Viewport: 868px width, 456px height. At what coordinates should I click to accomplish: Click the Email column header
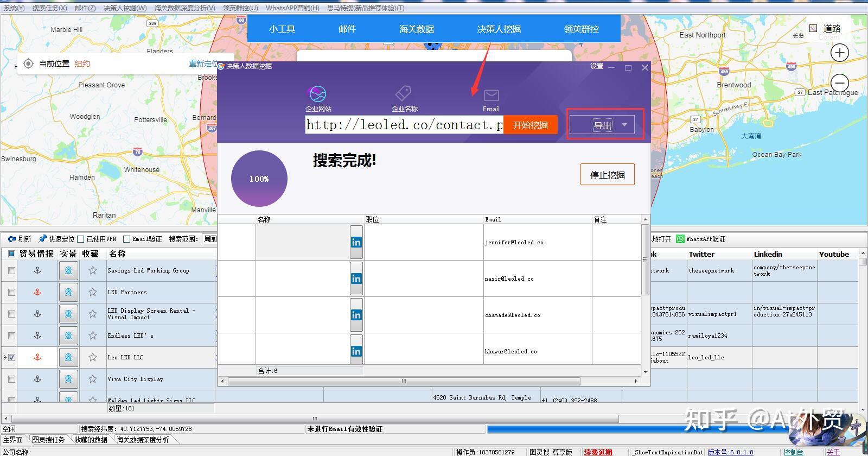click(537, 219)
